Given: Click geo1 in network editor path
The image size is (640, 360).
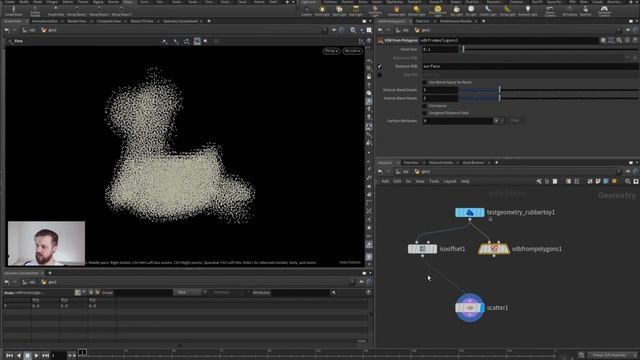Looking at the screenshot, I should pos(422,172).
